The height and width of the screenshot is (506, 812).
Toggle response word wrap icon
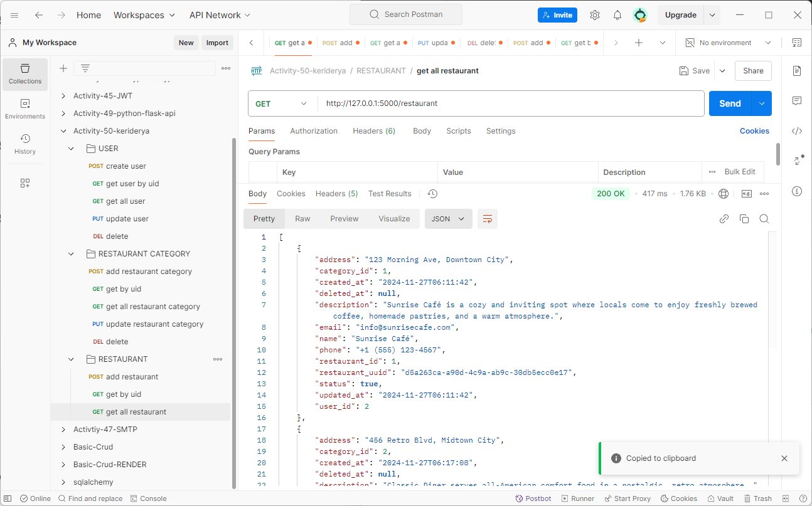coord(488,219)
